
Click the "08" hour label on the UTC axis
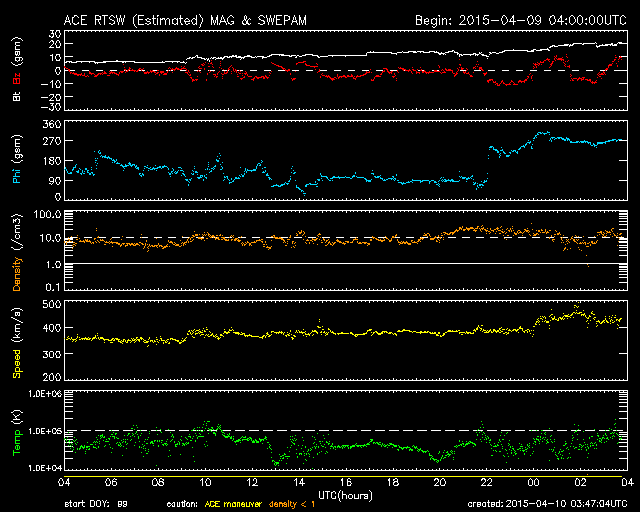[158, 483]
